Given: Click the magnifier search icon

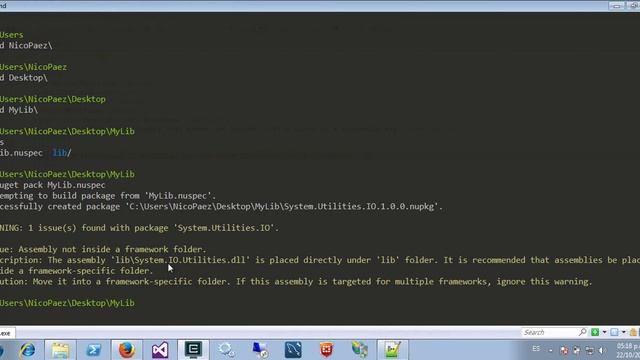Looking at the screenshot, I should tap(582, 332).
